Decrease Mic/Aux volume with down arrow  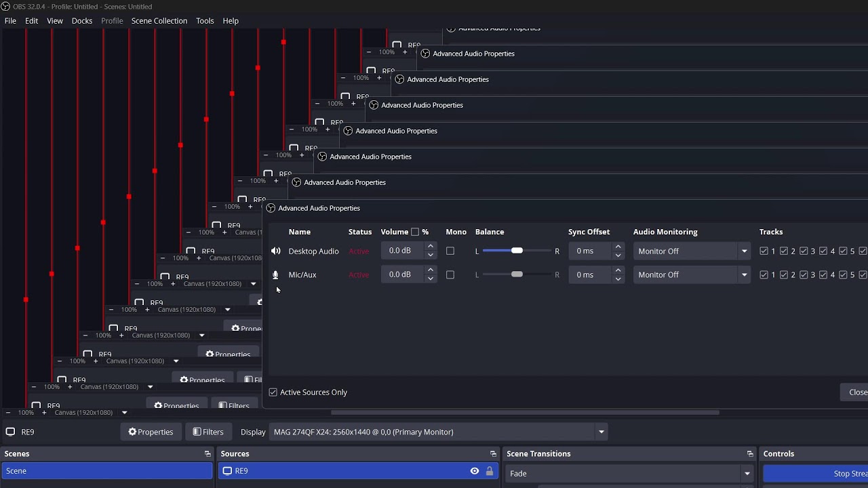(431, 279)
